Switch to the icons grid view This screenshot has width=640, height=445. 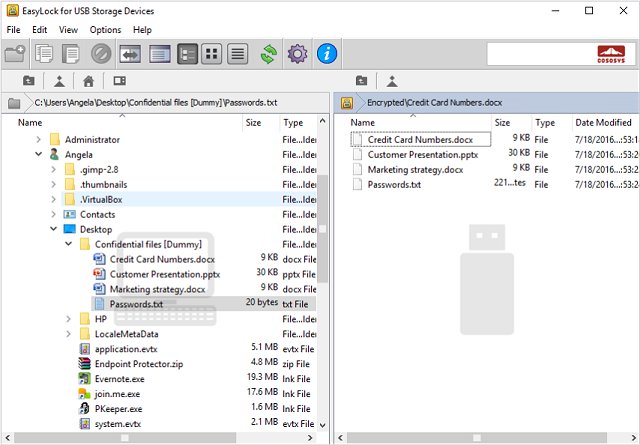tap(212, 54)
